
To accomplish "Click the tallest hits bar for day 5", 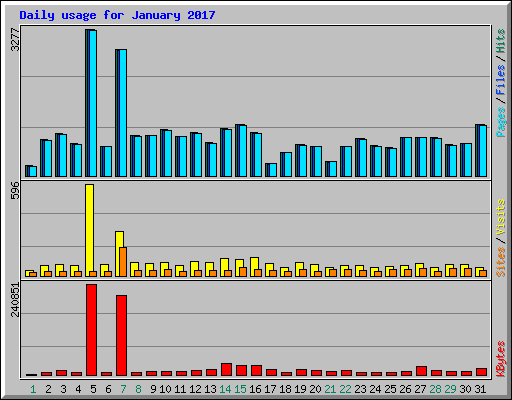I will [x=91, y=103].
